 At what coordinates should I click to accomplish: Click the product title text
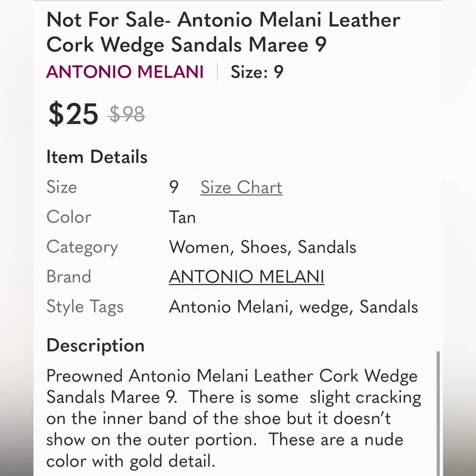223,33
